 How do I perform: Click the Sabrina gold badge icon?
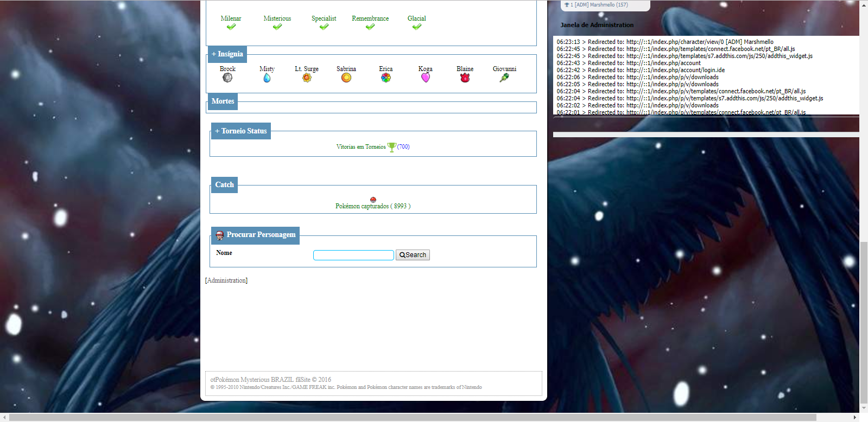(x=346, y=78)
